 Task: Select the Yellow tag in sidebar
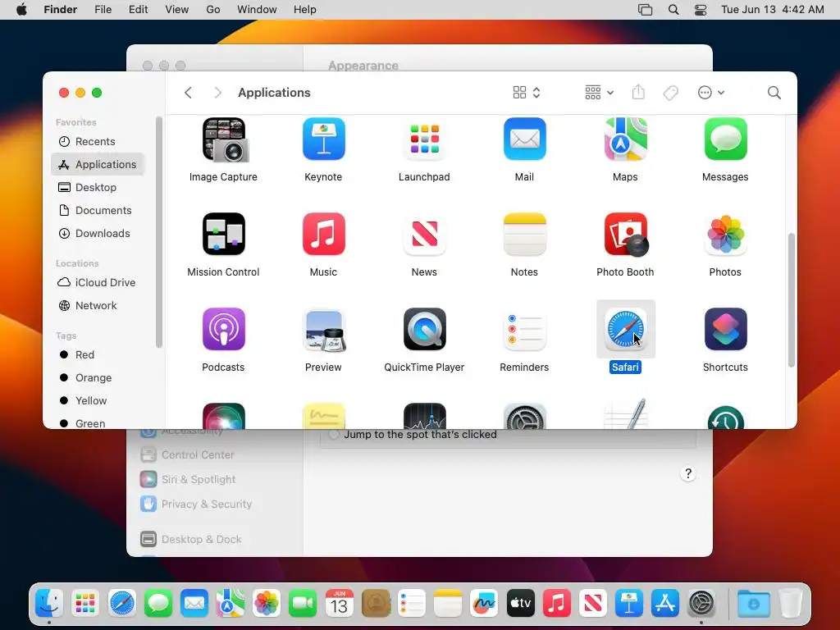click(98, 400)
